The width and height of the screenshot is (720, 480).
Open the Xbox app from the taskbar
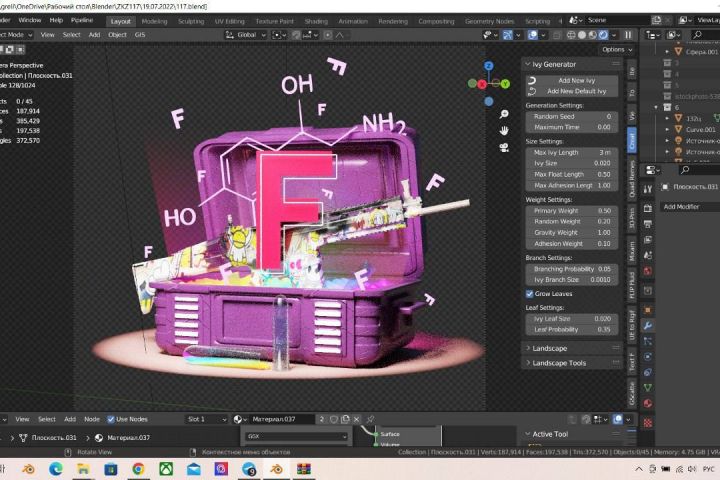(166, 469)
